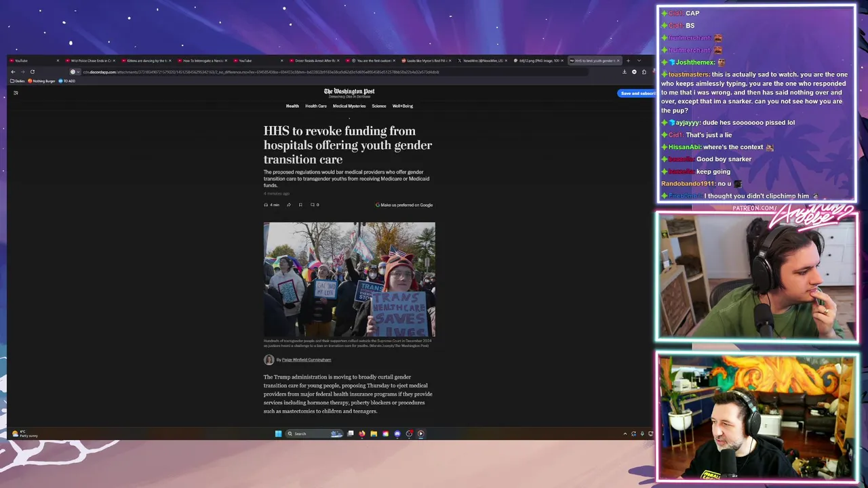Open new tab with plus button

[628, 61]
